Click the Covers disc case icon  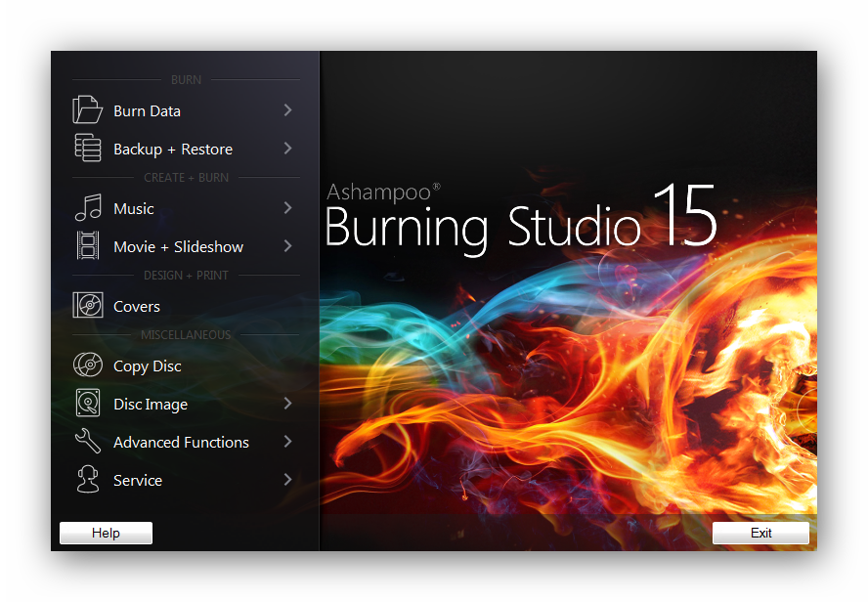point(88,305)
